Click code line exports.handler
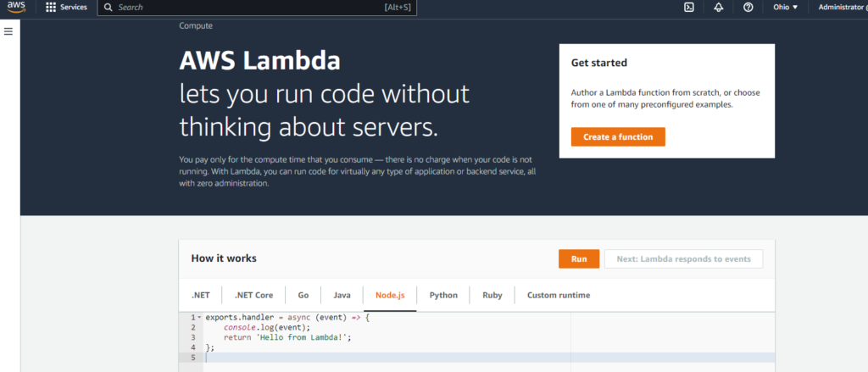The height and width of the screenshot is (372, 868). point(287,318)
